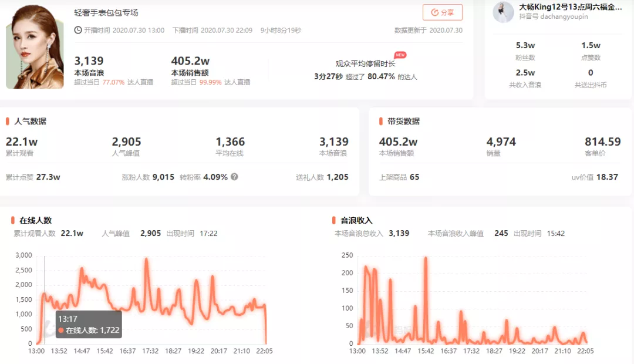Click the clock icon beside 开播时间
634x364 pixels.
coord(78,31)
